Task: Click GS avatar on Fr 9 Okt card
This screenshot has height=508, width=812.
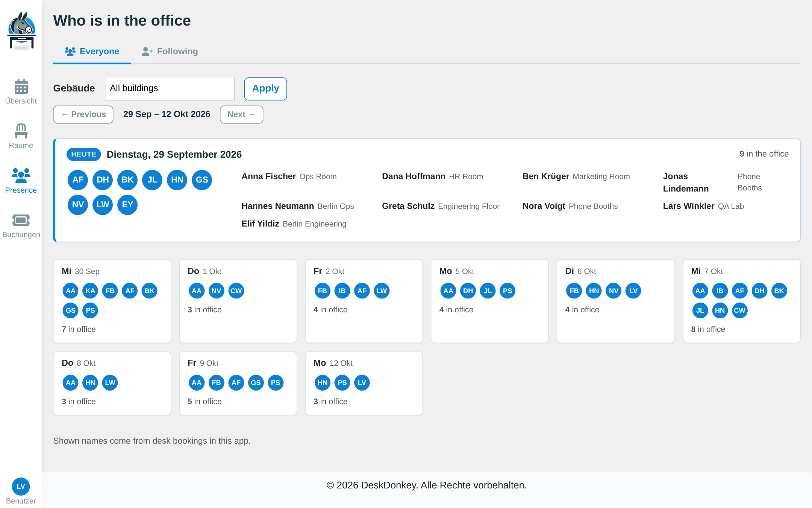Action: point(256,383)
